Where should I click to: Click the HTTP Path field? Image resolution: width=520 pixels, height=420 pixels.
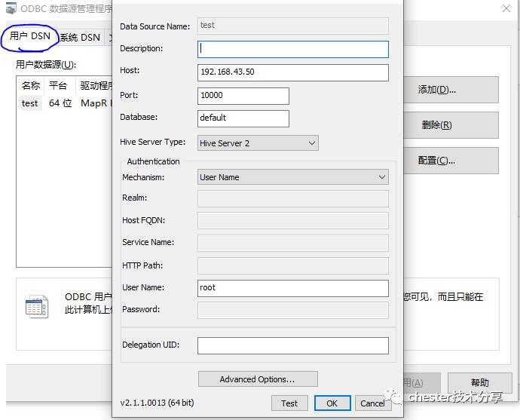pos(293,265)
